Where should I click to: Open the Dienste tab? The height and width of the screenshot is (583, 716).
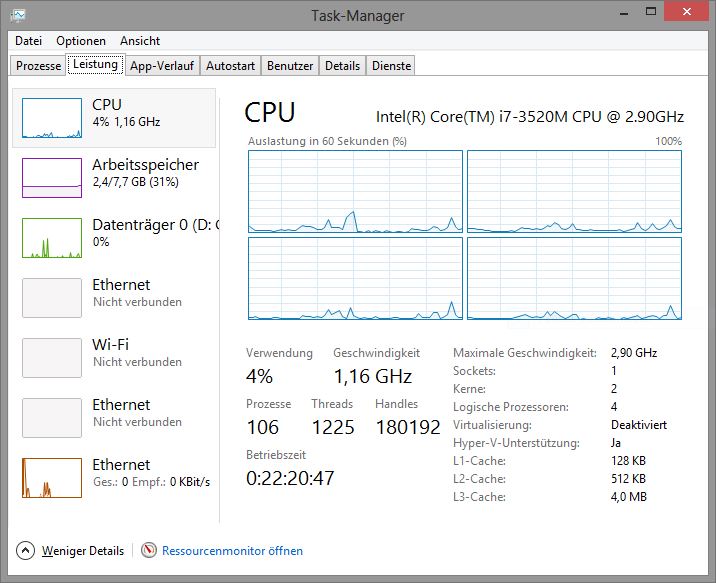point(391,66)
